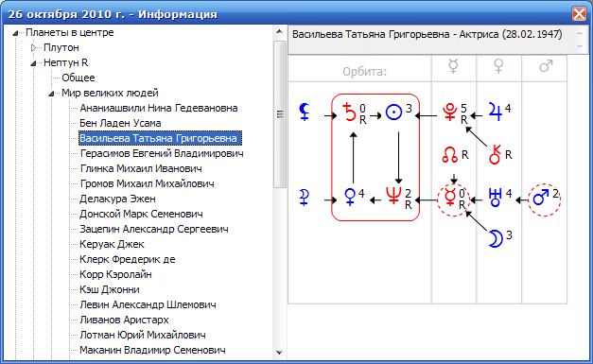Select Зацепин Александр Сергеевич

click(x=154, y=229)
